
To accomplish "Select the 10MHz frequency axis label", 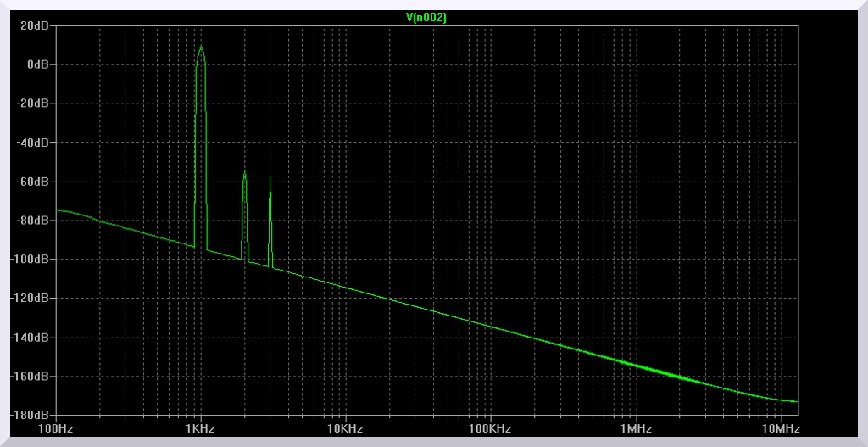I will click(780, 429).
